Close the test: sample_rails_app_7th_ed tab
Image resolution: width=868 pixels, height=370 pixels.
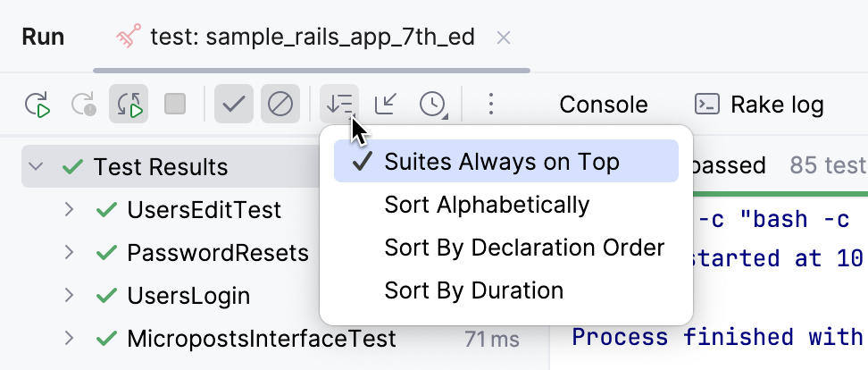tap(504, 38)
